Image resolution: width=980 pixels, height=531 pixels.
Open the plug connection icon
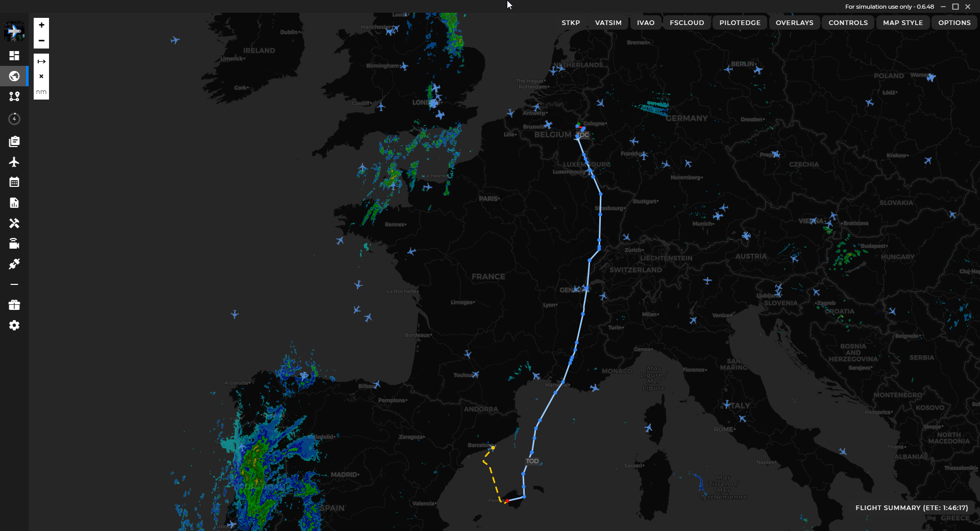coord(14,264)
